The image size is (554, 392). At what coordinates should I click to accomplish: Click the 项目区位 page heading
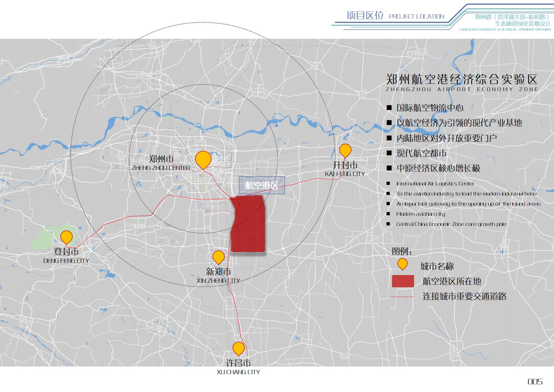pos(365,15)
